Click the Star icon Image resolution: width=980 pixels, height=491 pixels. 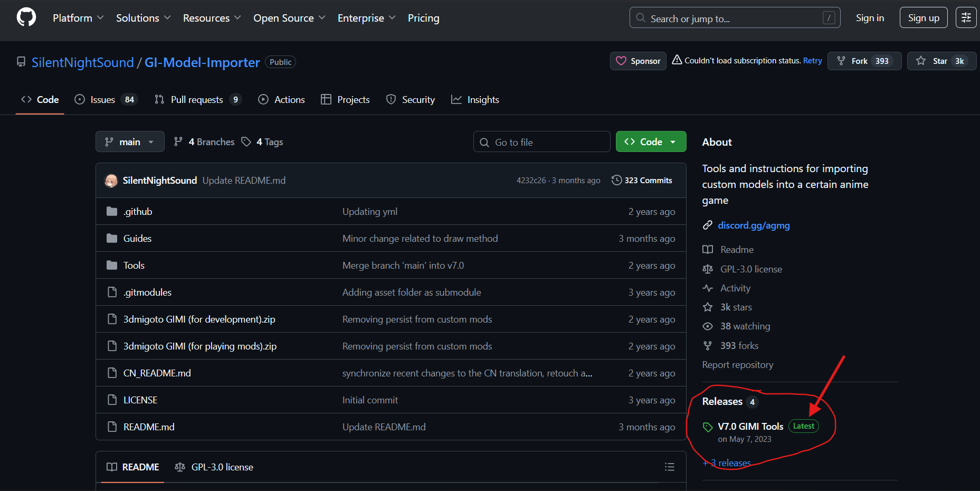click(921, 61)
